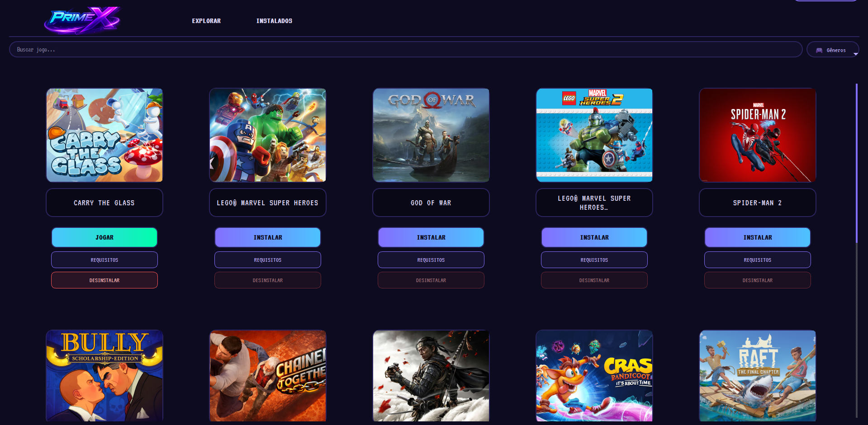Click the gamepad icon beside Gêneros

pos(819,50)
